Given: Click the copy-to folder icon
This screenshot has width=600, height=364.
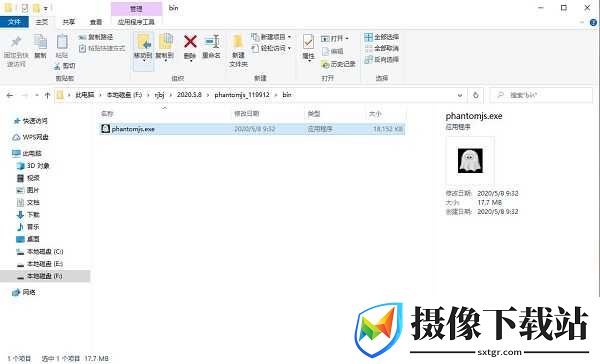Looking at the screenshot, I should (165, 41).
